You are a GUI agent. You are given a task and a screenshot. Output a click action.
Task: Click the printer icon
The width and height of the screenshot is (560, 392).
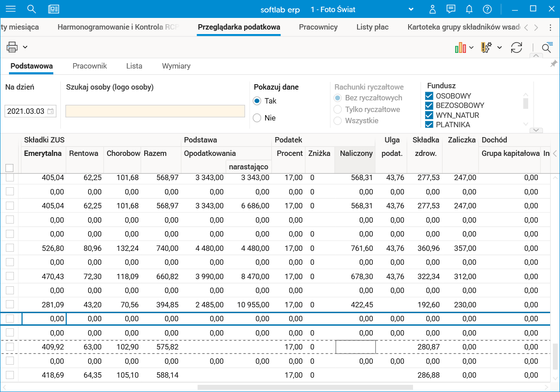pyautogui.click(x=12, y=47)
